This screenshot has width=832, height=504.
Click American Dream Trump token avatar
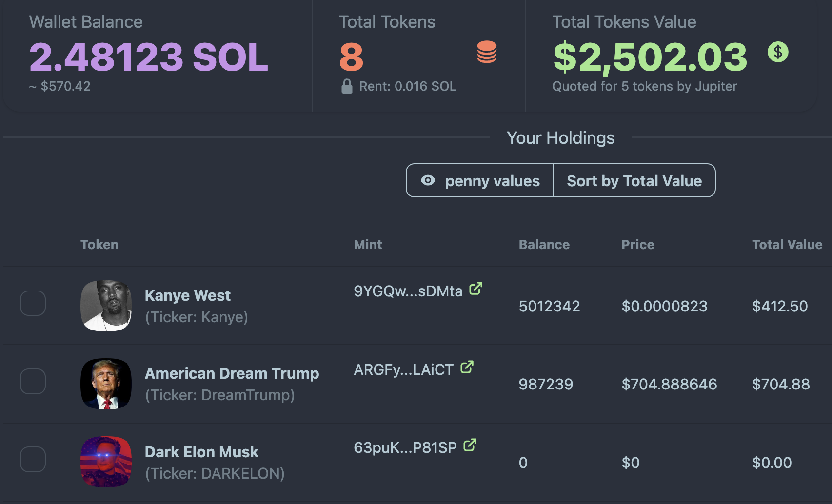pos(106,384)
